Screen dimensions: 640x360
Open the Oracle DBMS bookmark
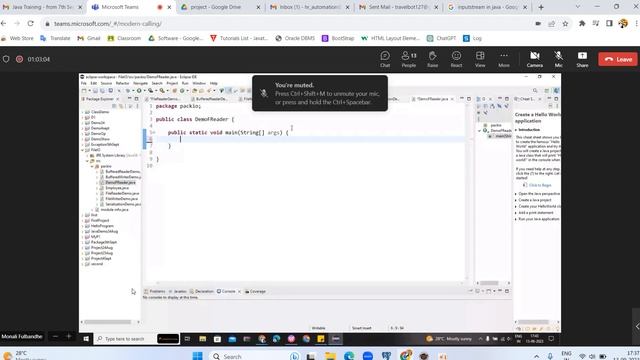click(295, 38)
